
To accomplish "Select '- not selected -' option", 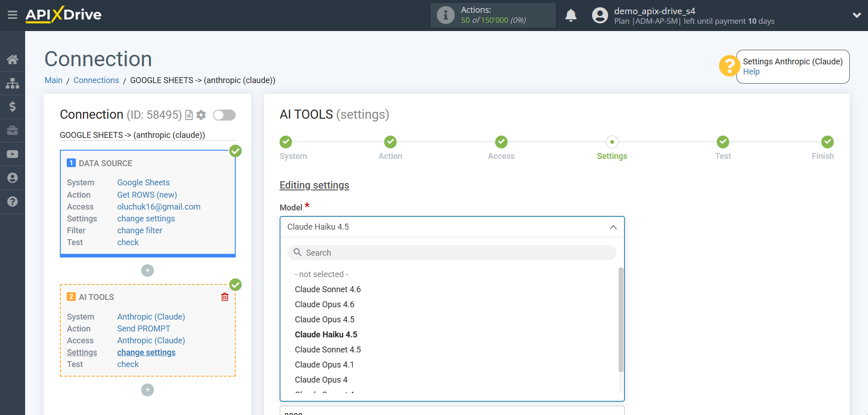I will [322, 274].
